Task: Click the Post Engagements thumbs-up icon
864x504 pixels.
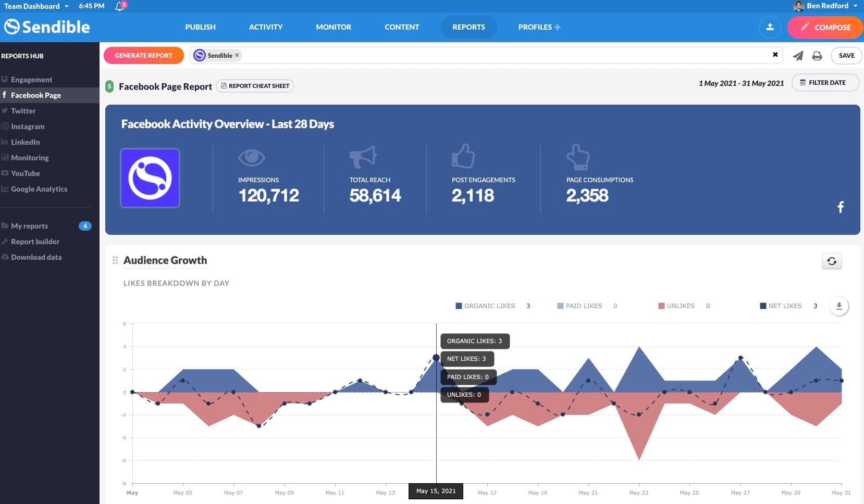Action: click(x=463, y=156)
